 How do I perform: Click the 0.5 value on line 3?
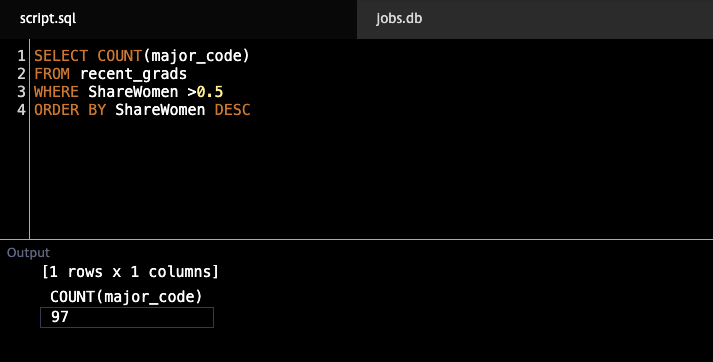click(x=210, y=92)
